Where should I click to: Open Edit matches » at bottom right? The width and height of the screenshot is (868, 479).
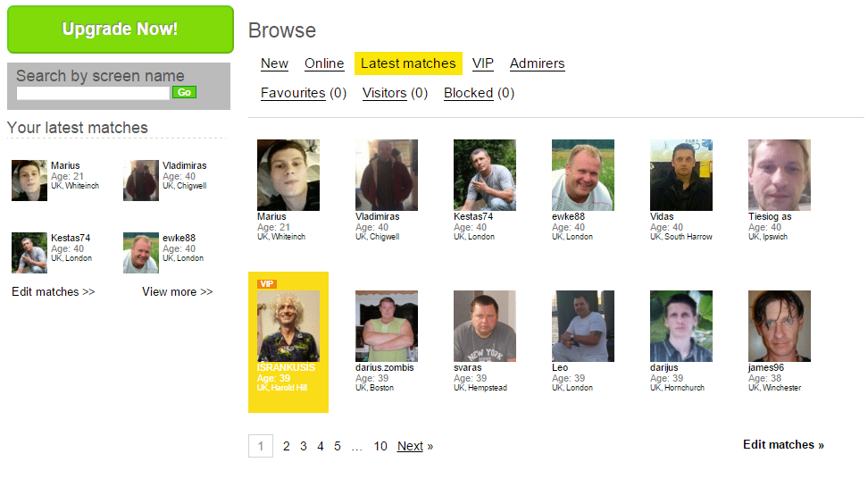point(783,445)
